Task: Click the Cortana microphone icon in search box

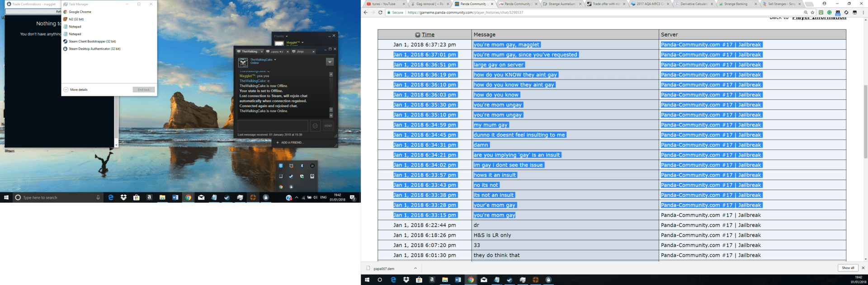Action: pos(98,198)
